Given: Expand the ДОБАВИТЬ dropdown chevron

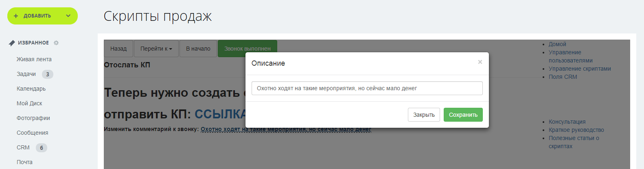Looking at the screenshot, I should pyautogui.click(x=68, y=16).
